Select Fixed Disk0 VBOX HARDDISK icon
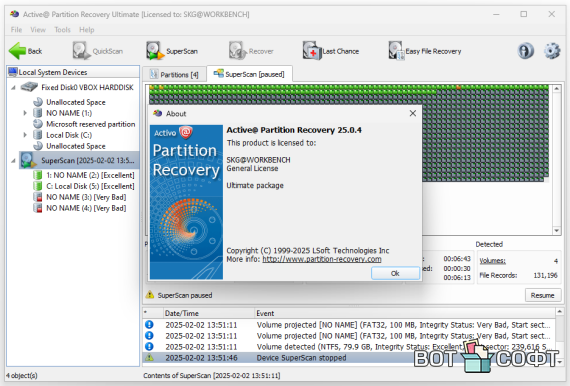 [29, 87]
